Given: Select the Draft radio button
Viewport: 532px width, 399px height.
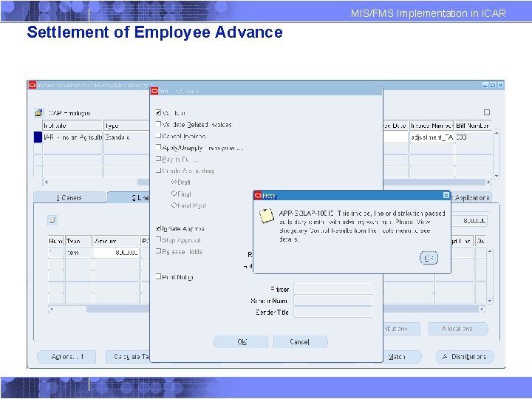Looking at the screenshot, I should [x=174, y=182].
